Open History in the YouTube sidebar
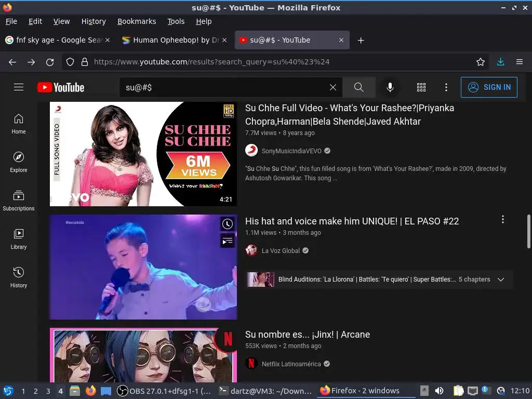The width and height of the screenshot is (532, 399). coord(19,277)
